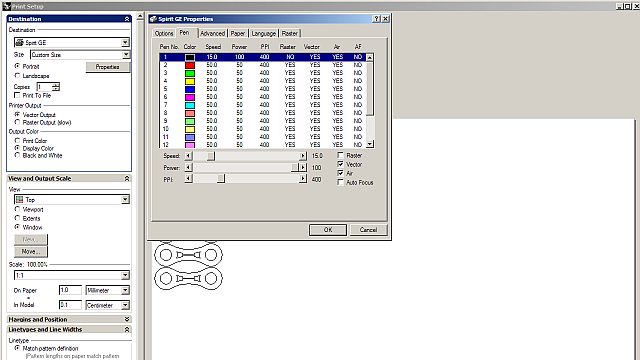Collapse the Destination panel
The height and width of the screenshot is (360, 640).
tap(127, 19)
